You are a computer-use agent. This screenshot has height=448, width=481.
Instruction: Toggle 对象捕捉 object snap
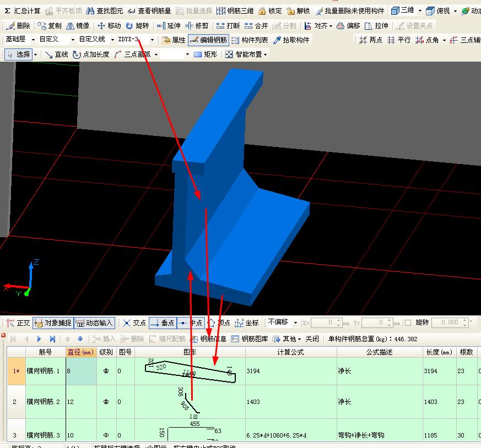click(x=53, y=323)
